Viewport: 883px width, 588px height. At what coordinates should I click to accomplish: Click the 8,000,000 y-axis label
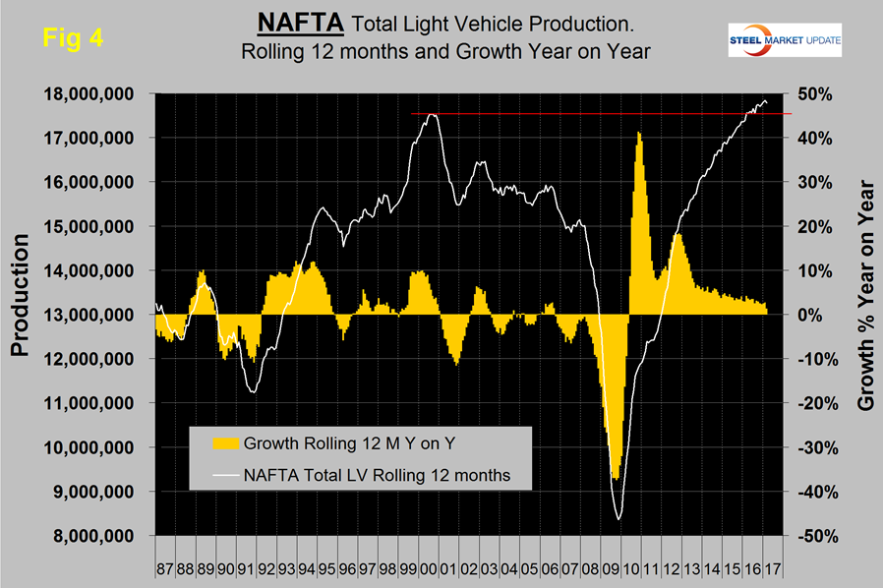point(94,536)
